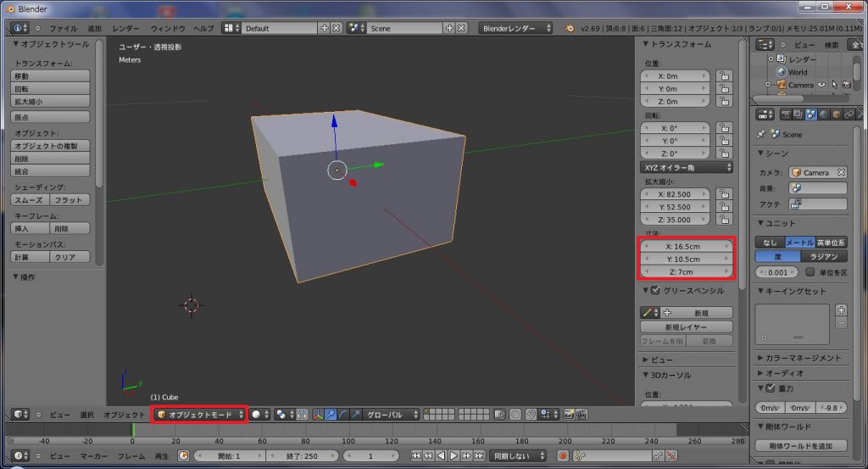868x469 pixels.
Task: Open the Help menu
Action: (203, 28)
